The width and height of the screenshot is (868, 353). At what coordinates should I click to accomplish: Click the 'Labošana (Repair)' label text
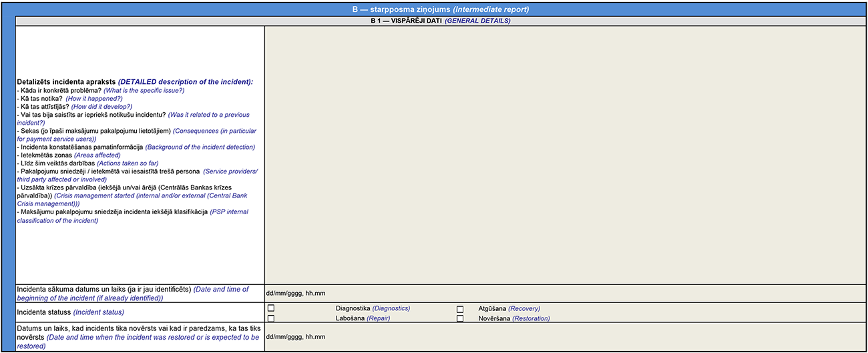363,318
